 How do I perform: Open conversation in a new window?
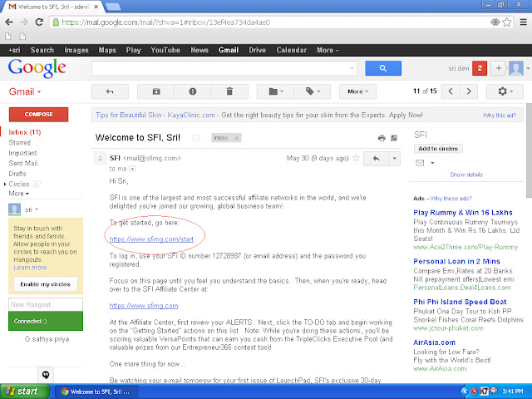(394, 138)
